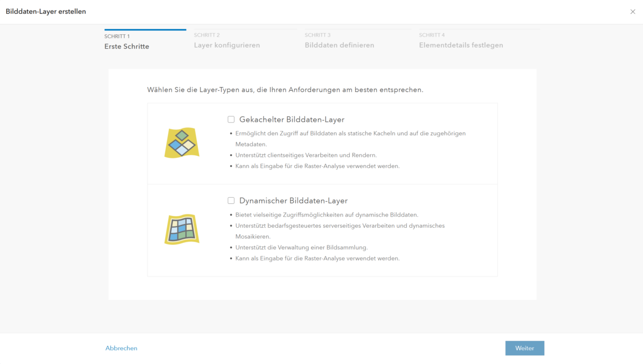Click the clientseitiges Verarbeiten und Rendern bullet
This screenshot has height=364, width=643.
(x=306, y=155)
